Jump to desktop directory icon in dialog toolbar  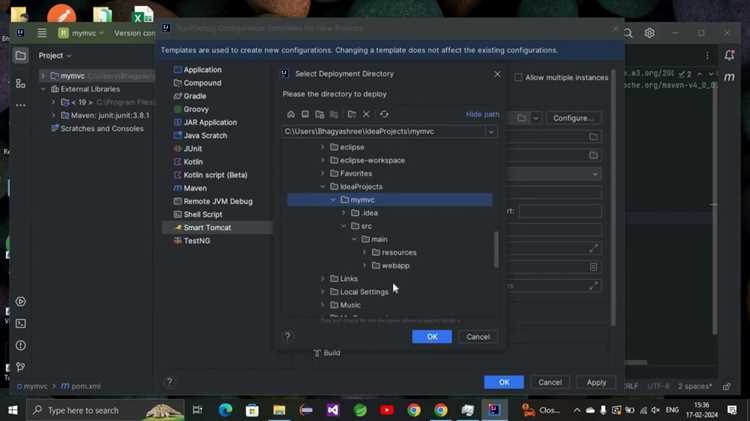tap(305, 114)
